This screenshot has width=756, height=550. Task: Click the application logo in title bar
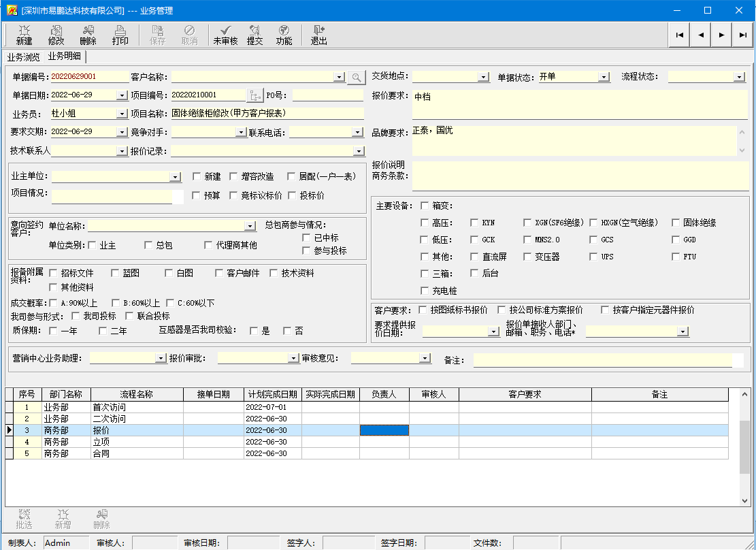coord(12,10)
